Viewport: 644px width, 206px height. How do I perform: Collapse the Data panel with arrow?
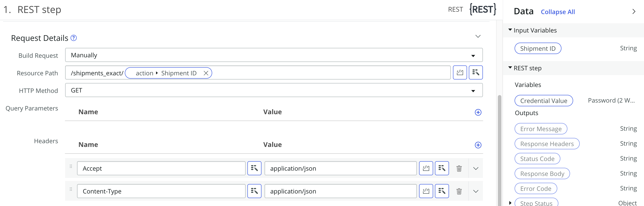[x=633, y=11]
